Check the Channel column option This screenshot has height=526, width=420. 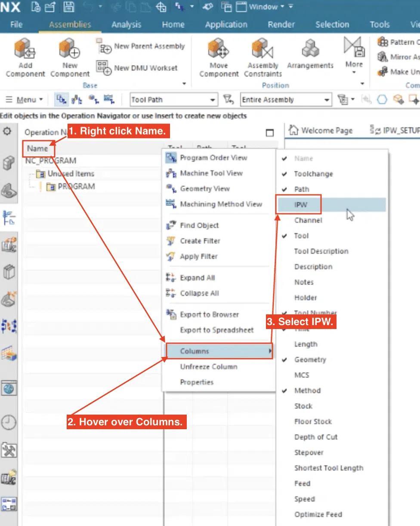click(x=331, y=220)
